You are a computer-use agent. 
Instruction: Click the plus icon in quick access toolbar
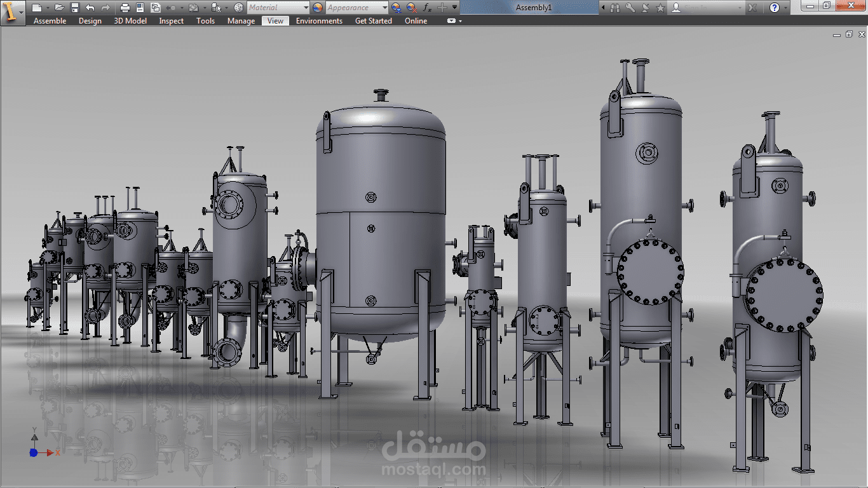[442, 8]
